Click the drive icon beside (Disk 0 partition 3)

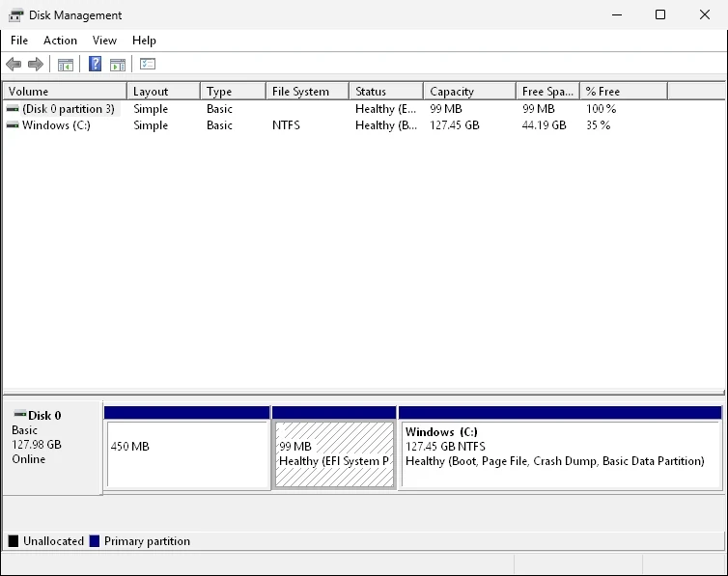click(x=13, y=109)
